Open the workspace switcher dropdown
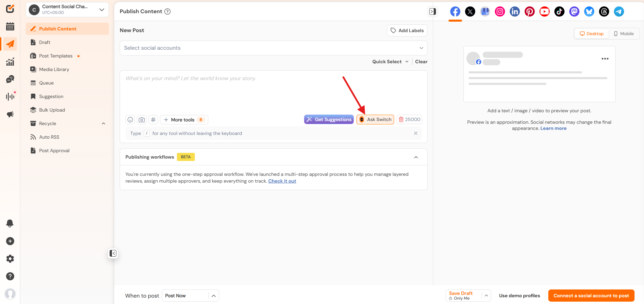The width and height of the screenshot is (644, 304). coord(67,9)
